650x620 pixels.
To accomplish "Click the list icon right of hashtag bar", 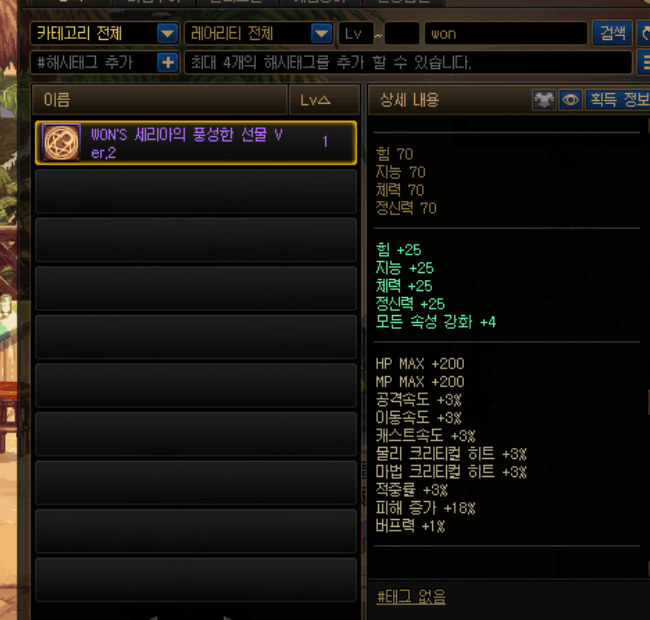I will pyautogui.click(x=644, y=63).
